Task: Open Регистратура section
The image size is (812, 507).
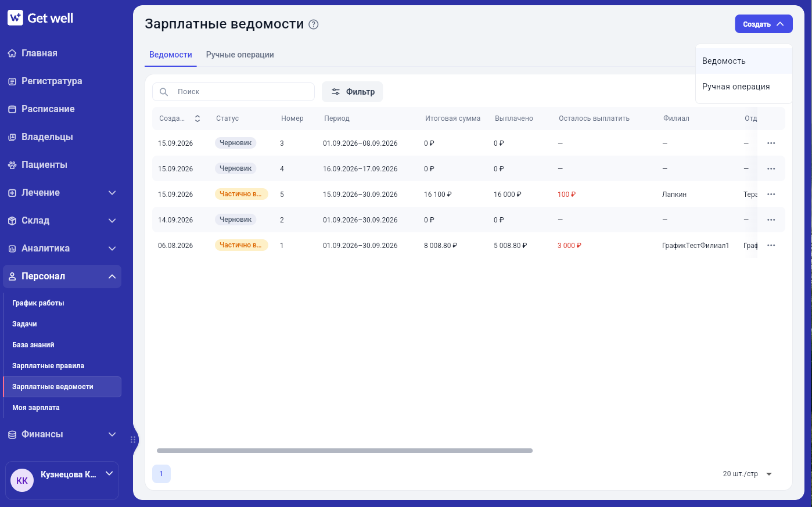Action: click(x=62, y=81)
